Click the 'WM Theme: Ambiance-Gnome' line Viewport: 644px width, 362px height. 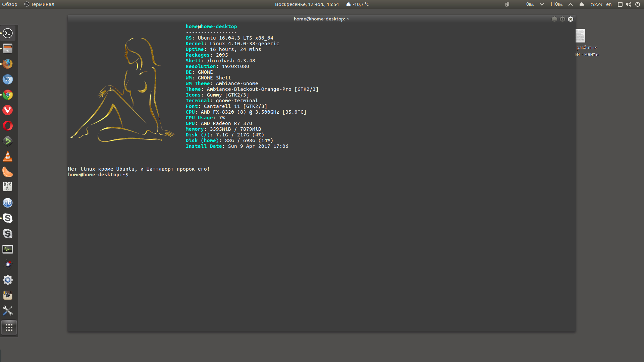[x=222, y=83]
